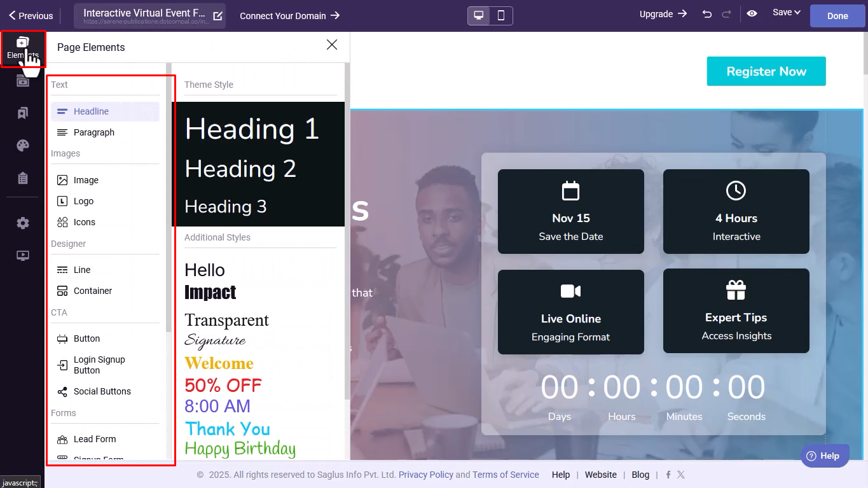Open the clipboard forms icon in sidebar
This screenshot has width=868, height=488.
(x=23, y=178)
